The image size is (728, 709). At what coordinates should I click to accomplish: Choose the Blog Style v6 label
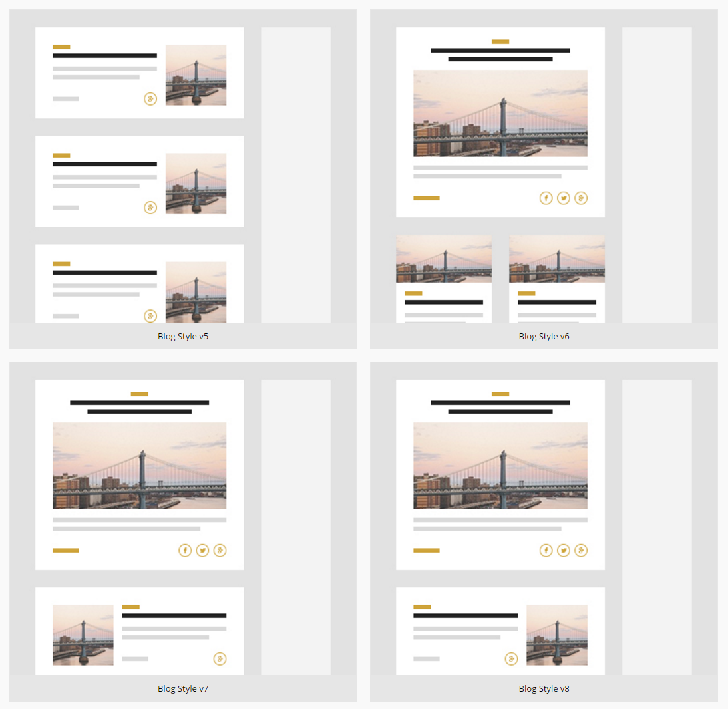coord(544,337)
